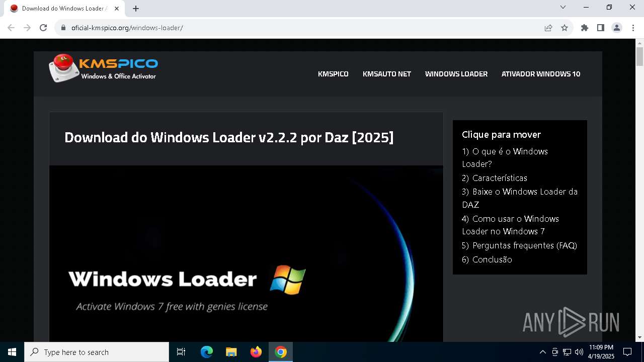Open the ATIVADOR WINDOWS 10 menu item

tap(541, 74)
